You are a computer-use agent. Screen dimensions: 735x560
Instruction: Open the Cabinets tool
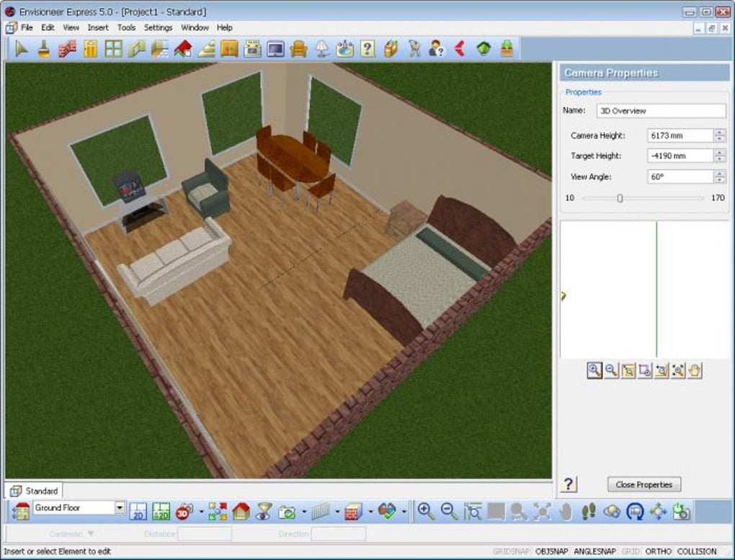229,48
